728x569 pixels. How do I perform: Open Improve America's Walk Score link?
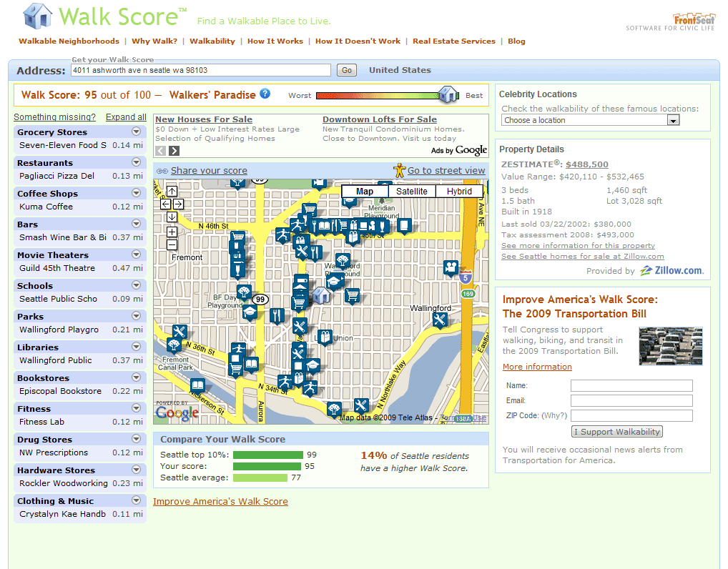[220, 502]
